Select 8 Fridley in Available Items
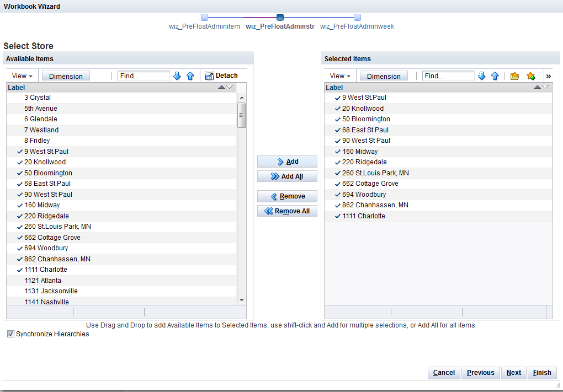This screenshot has width=563, height=392. pyautogui.click(x=121, y=141)
